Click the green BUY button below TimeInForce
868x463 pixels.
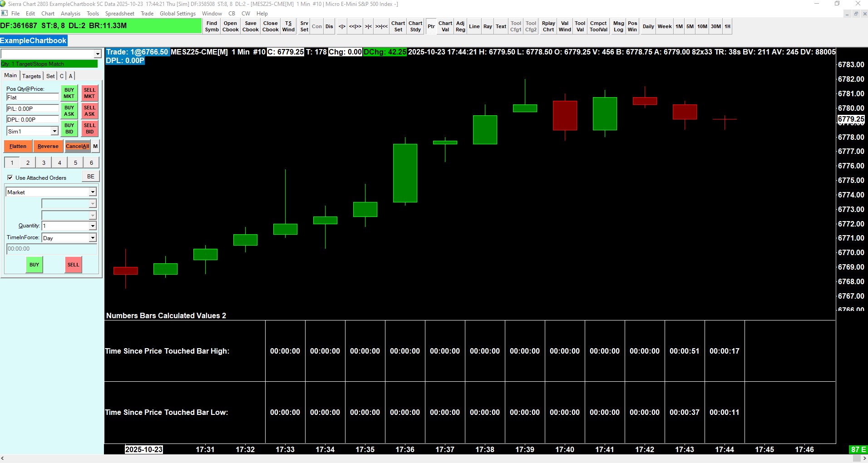coord(35,265)
